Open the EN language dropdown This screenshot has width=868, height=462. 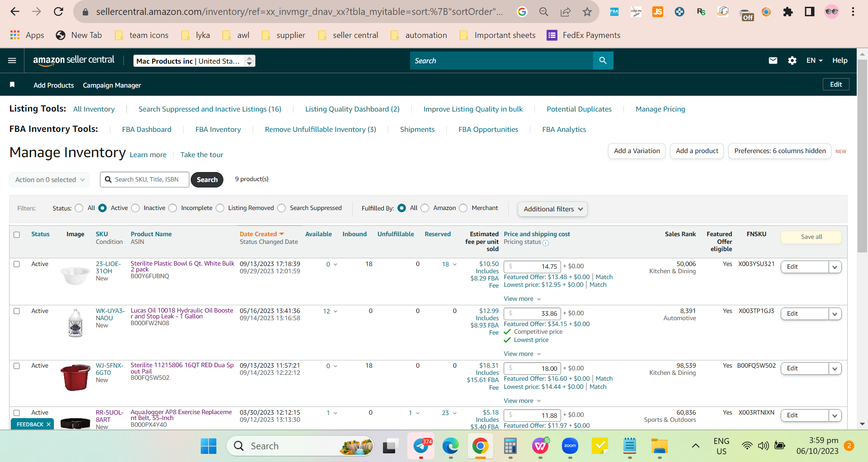point(814,61)
